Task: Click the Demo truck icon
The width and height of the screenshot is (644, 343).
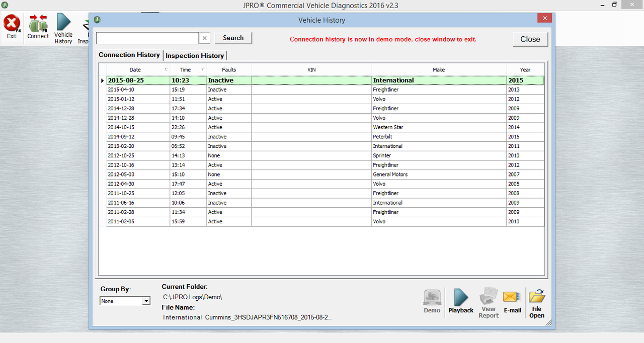Action: coord(432,301)
